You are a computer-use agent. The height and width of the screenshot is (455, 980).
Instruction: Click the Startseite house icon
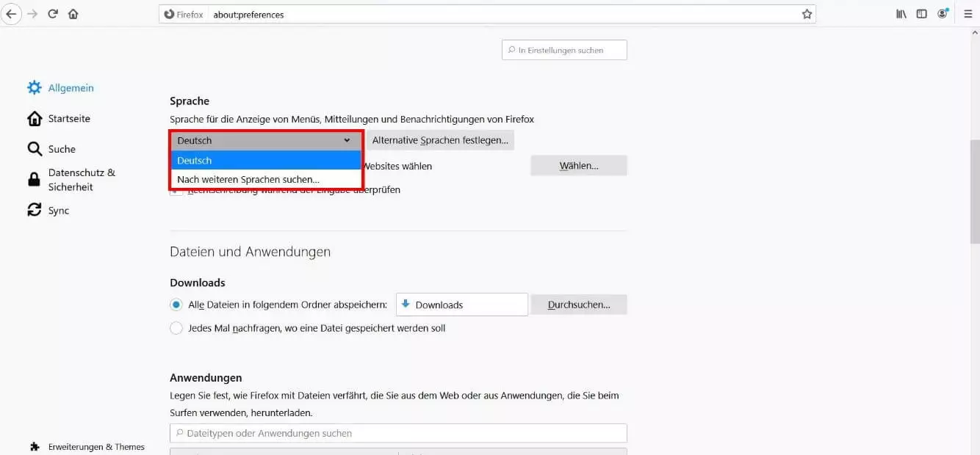click(x=35, y=119)
